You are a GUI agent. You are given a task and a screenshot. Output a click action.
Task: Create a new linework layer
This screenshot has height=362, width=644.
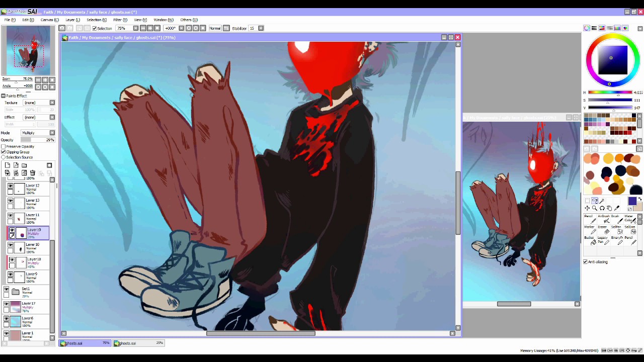[x=16, y=165]
